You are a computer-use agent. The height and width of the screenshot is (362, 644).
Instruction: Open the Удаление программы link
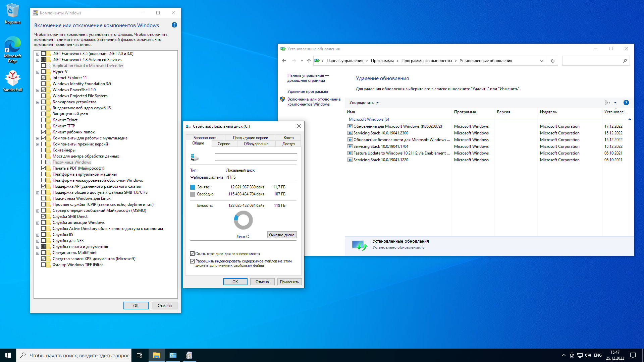(x=308, y=92)
